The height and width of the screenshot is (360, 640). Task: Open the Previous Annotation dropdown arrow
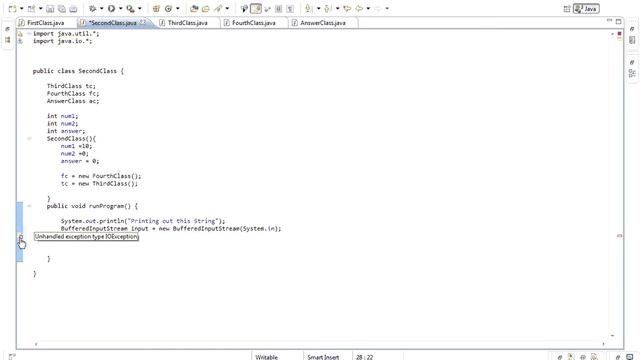(x=338, y=9)
